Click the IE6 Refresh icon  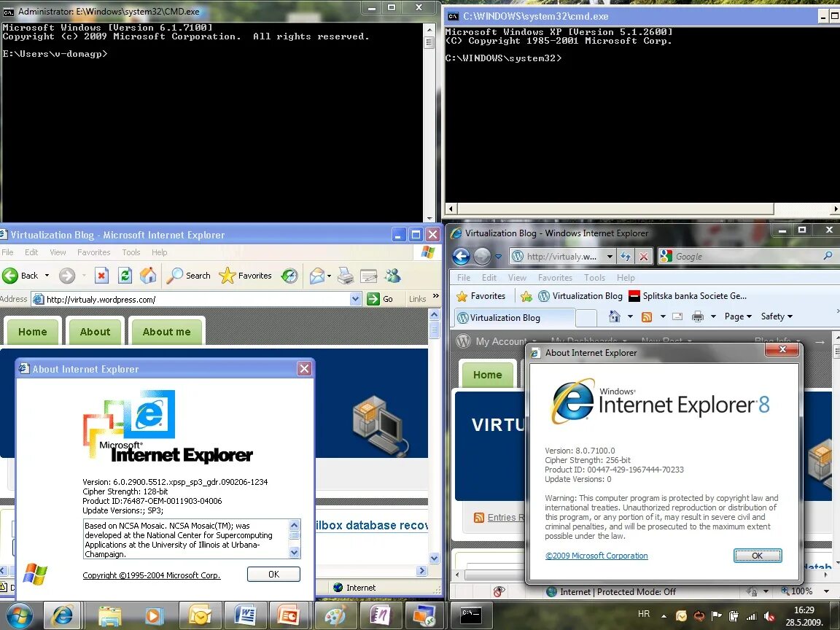pyautogui.click(x=125, y=276)
